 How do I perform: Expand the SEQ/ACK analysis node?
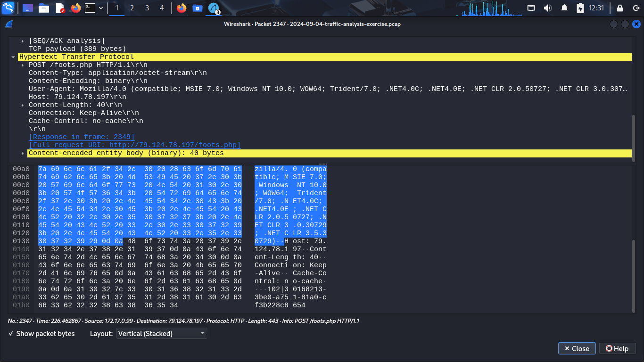pyautogui.click(x=23, y=41)
